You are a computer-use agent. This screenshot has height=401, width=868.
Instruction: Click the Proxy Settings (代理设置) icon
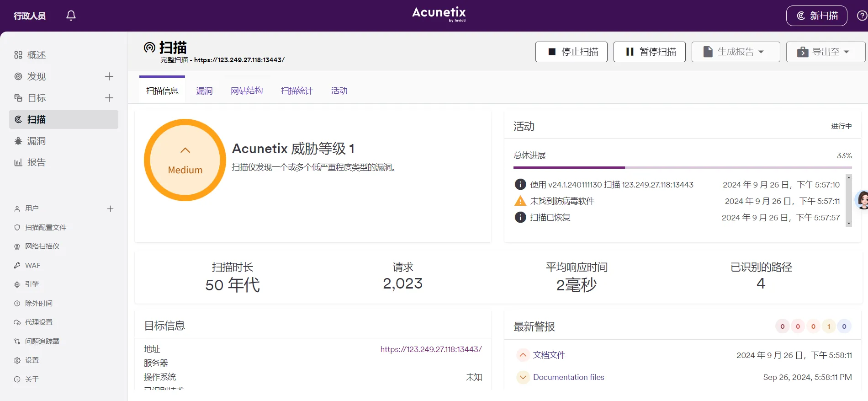point(17,322)
